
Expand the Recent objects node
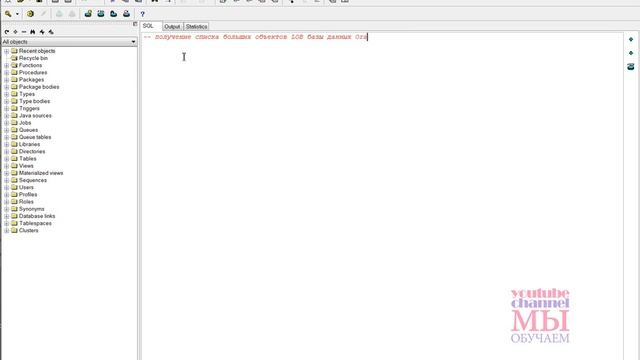click(x=7, y=51)
